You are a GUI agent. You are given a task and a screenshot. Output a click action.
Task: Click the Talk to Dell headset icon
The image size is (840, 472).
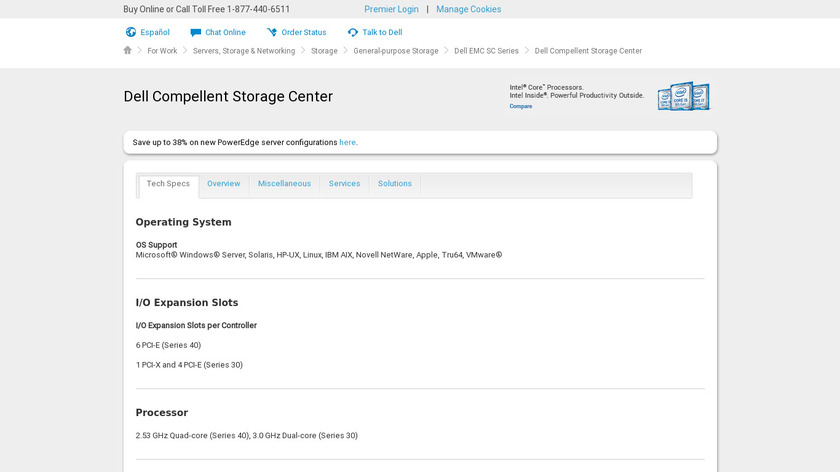tap(353, 32)
